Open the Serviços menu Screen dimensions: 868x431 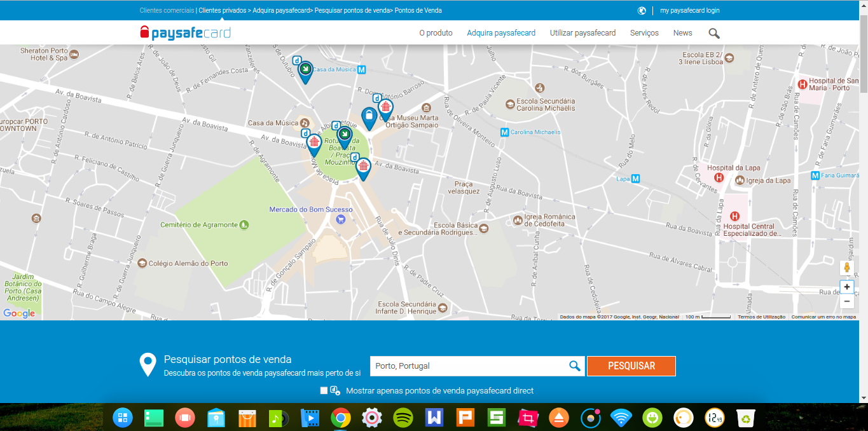644,33
